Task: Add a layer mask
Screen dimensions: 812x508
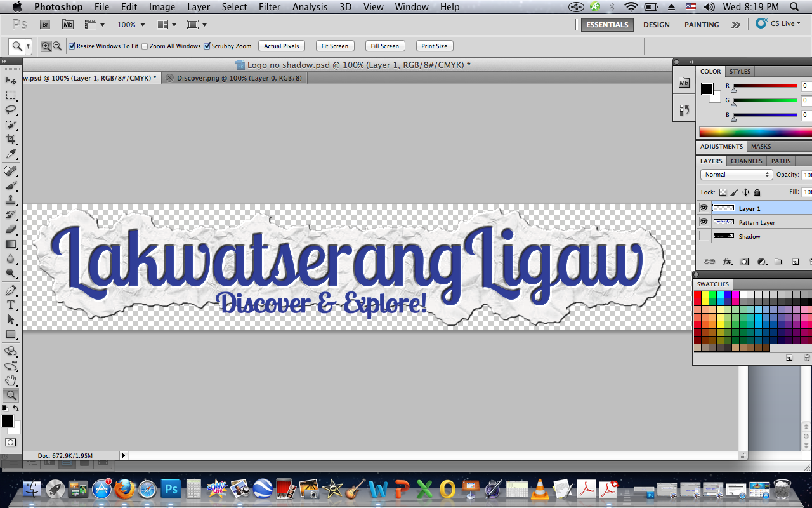Action: point(745,261)
